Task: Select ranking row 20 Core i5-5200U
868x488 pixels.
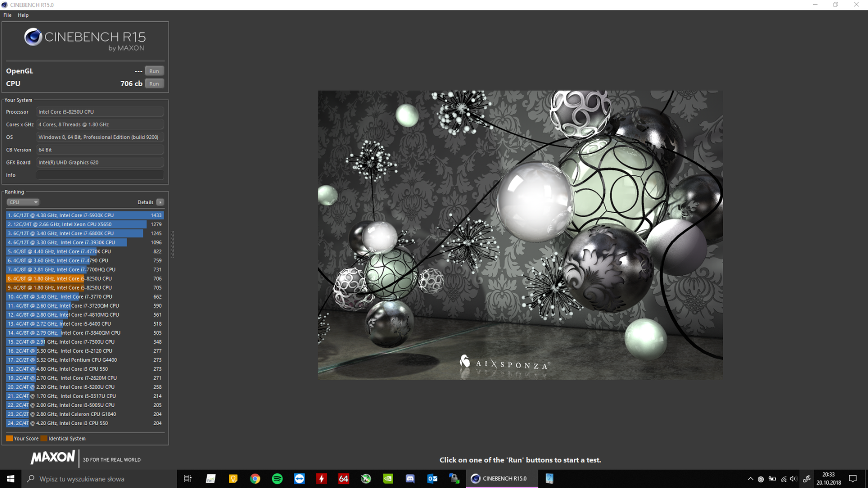Action: (x=85, y=387)
